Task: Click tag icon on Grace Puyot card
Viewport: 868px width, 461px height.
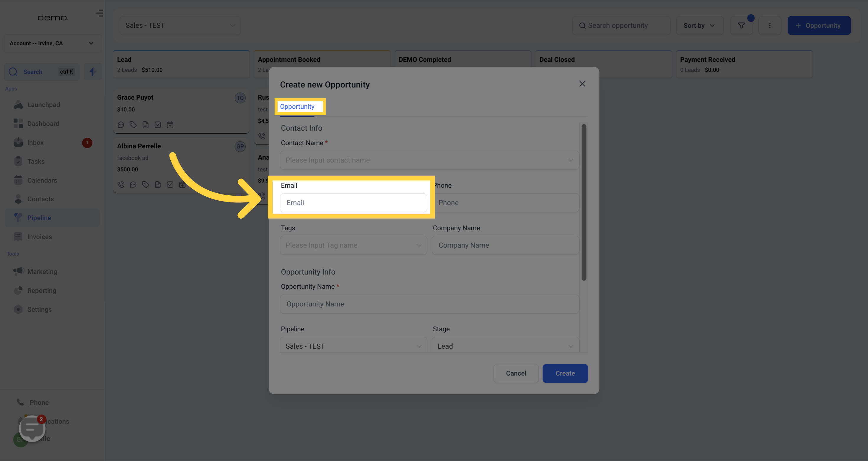Action: (133, 125)
